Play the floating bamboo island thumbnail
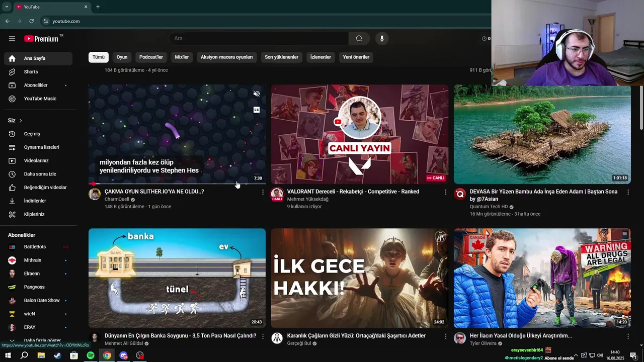The height and width of the screenshot is (362, 644). click(x=542, y=134)
